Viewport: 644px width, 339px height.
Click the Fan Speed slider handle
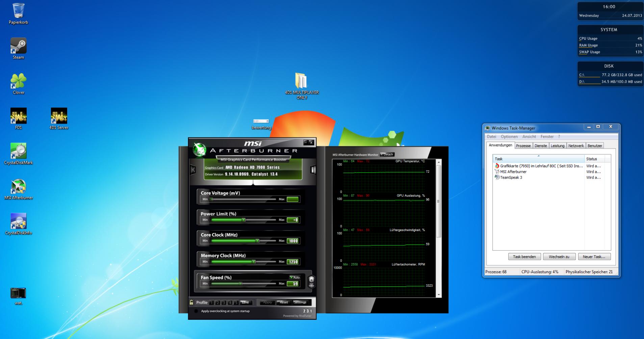(x=240, y=284)
